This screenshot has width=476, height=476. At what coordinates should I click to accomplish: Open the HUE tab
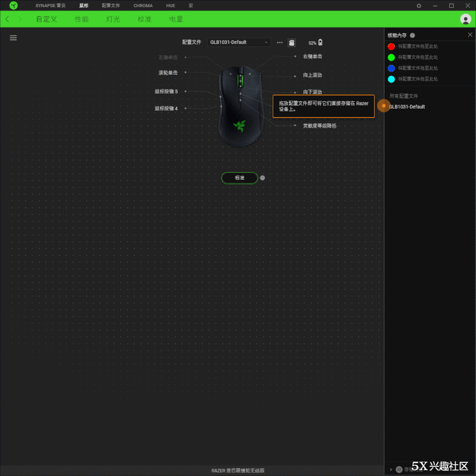coord(171,5)
